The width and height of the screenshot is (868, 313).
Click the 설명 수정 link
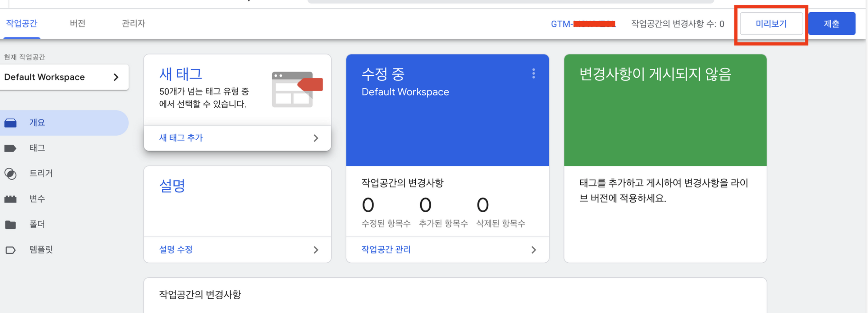click(175, 250)
